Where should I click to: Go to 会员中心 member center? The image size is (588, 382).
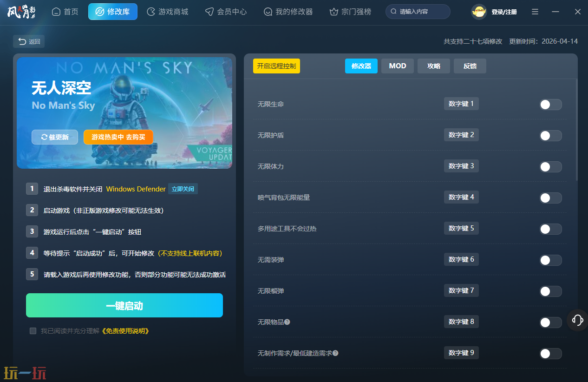226,12
